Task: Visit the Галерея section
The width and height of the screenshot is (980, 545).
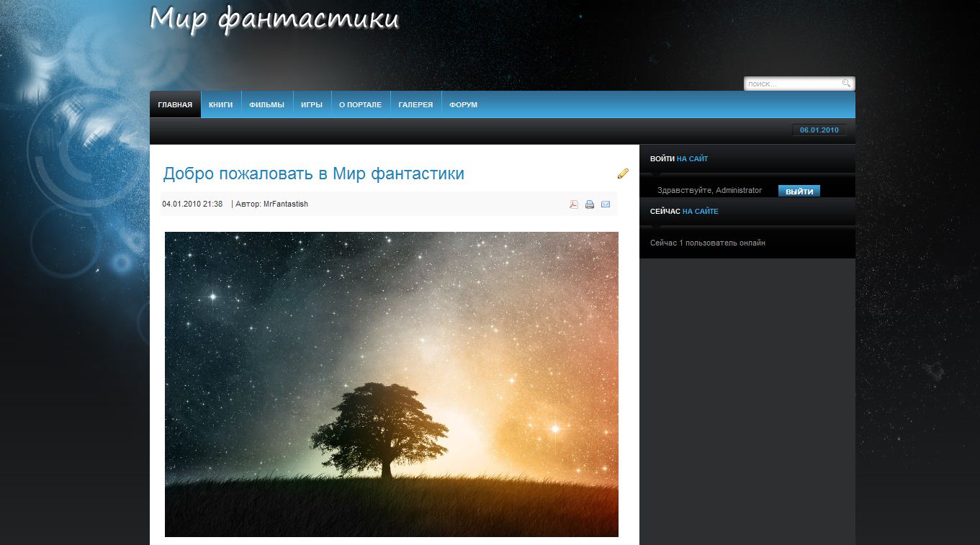Action: 415,104
